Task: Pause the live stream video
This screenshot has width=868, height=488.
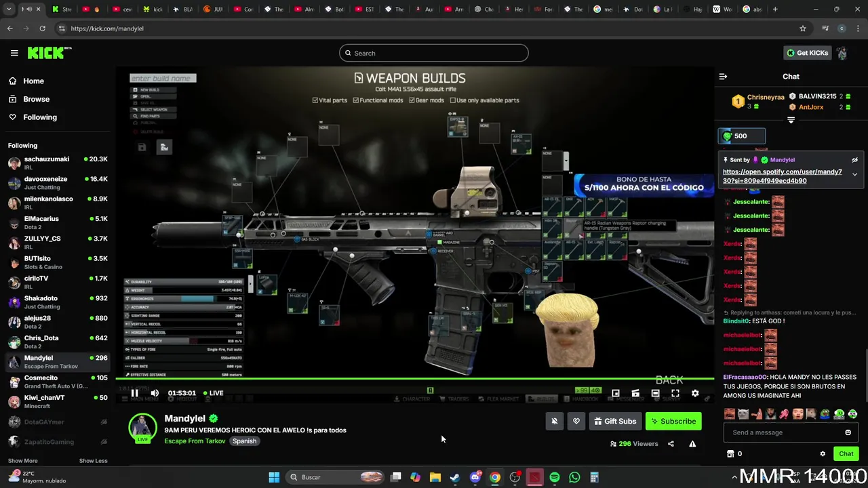Action: pos(134,393)
